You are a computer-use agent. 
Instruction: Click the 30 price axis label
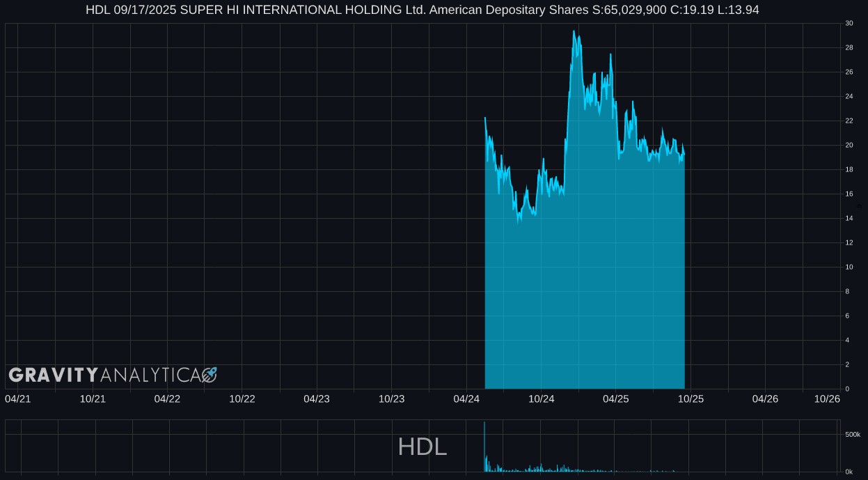click(849, 23)
